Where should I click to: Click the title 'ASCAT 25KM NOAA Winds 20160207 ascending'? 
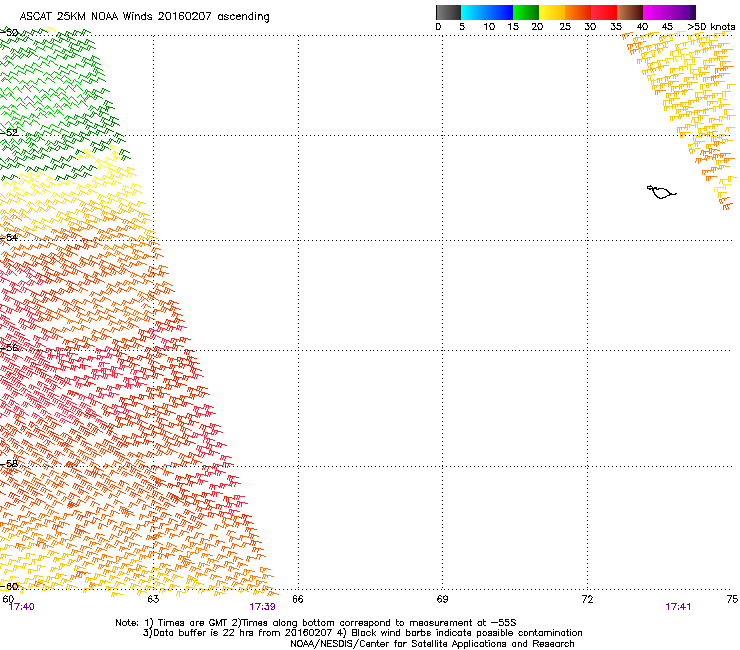pyautogui.click(x=144, y=17)
